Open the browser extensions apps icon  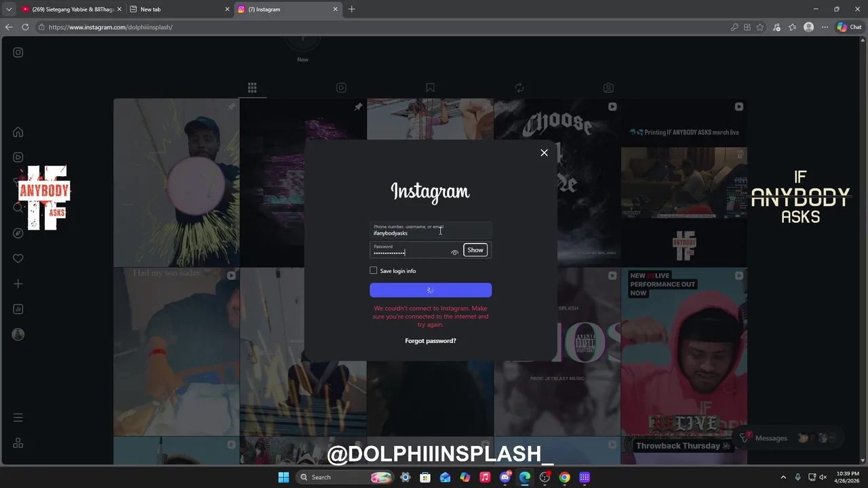point(747,27)
